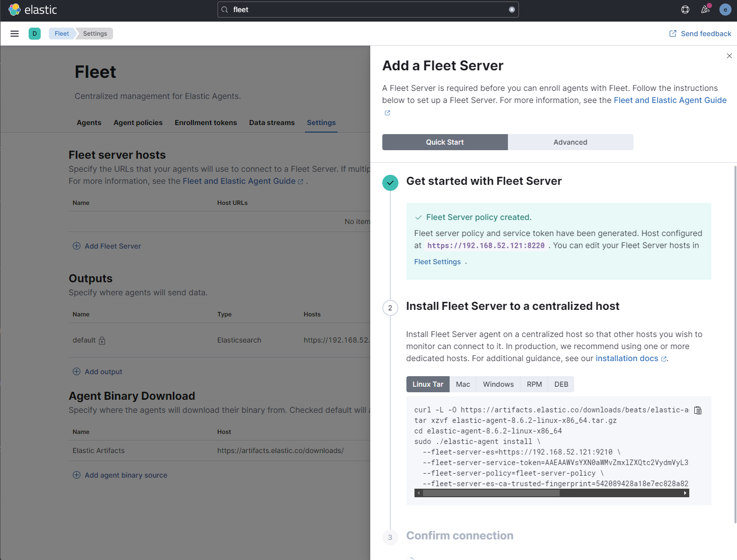This screenshot has width=737, height=560.
Task: Click right arrow of code scrollbar
Action: click(685, 493)
